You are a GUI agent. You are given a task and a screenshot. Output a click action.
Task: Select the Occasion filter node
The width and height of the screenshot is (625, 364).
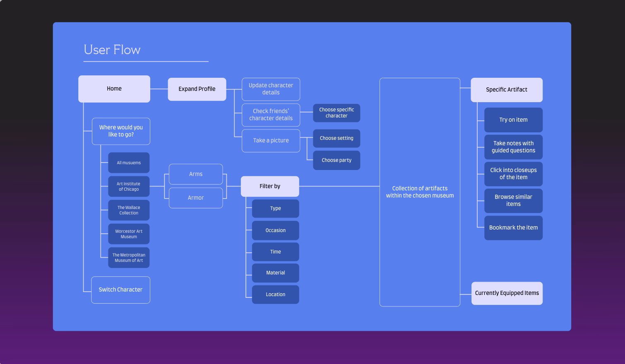pyautogui.click(x=275, y=230)
